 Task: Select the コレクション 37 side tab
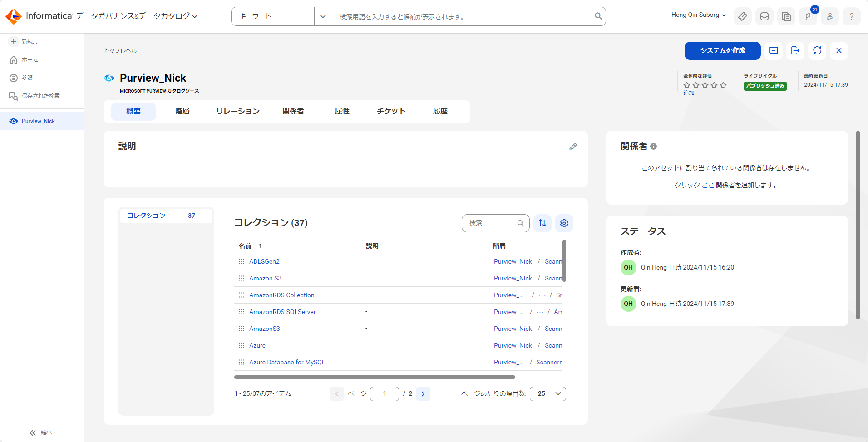point(166,216)
